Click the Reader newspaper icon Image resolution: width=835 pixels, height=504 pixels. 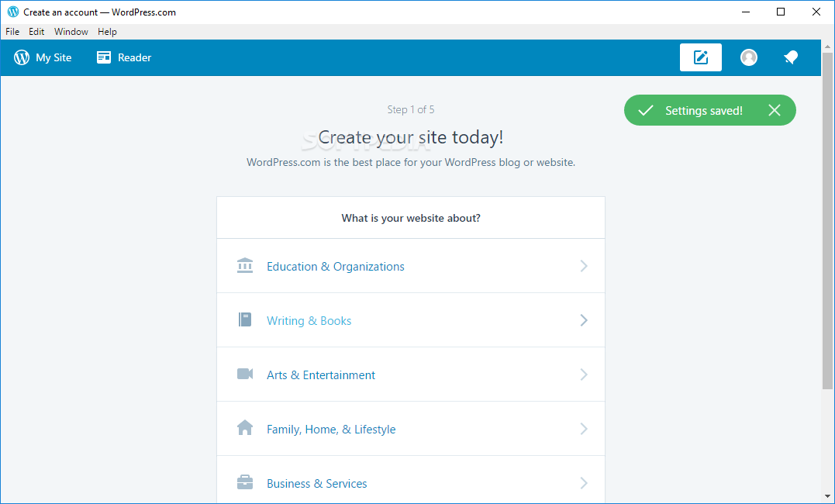(104, 57)
